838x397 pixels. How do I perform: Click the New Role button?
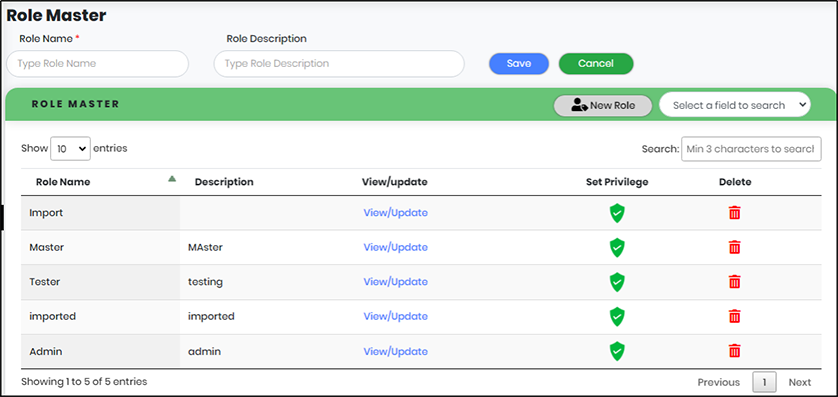pyautogui.click(x=603, y=105)
